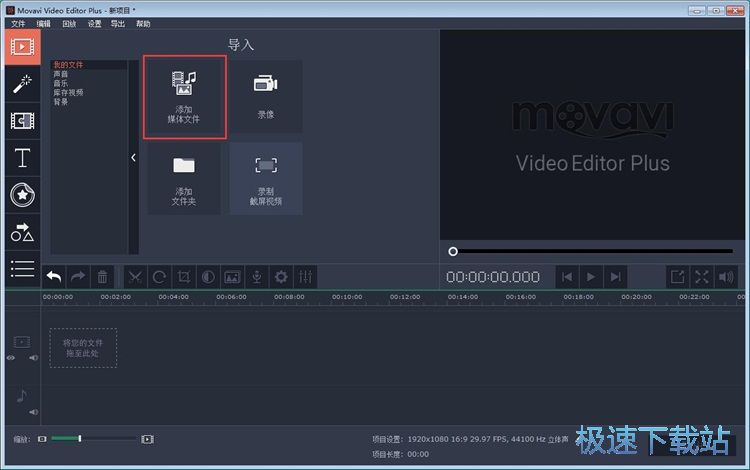750x470 pixels.
Task: Open the Import media tab in sidebar
Action: (22, 47)
